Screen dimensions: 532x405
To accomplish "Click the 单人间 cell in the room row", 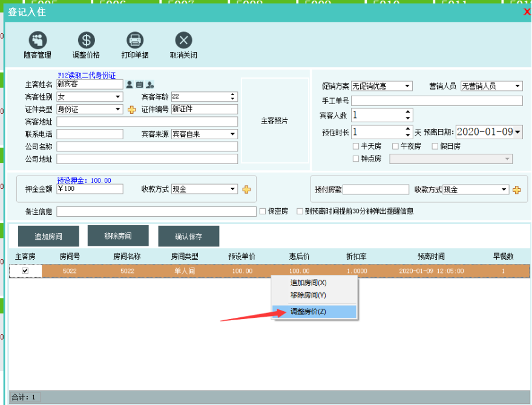I will click(x=185, y=271).
